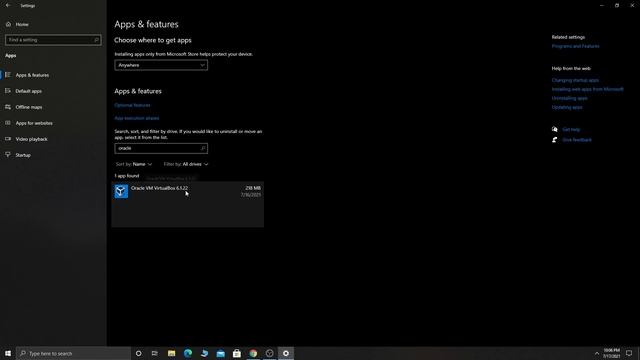Open the taskbar clock and date
Screen dimensions: 640x360
[x=611, y=353]
